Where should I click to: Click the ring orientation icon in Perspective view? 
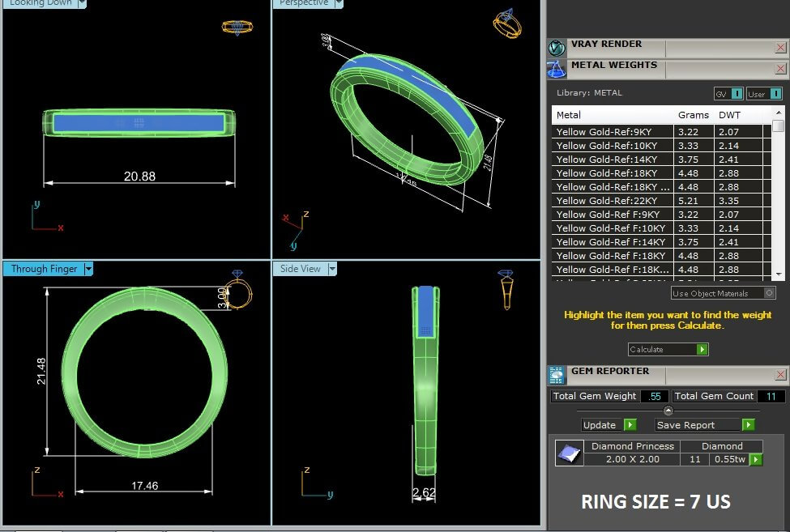(x=507, y=23)
